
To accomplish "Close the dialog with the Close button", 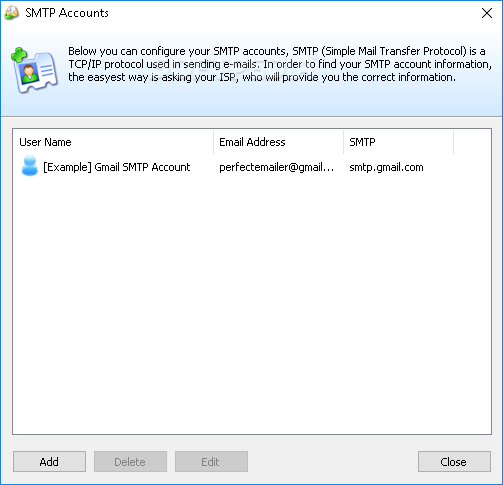I will [x=454, y=462].
